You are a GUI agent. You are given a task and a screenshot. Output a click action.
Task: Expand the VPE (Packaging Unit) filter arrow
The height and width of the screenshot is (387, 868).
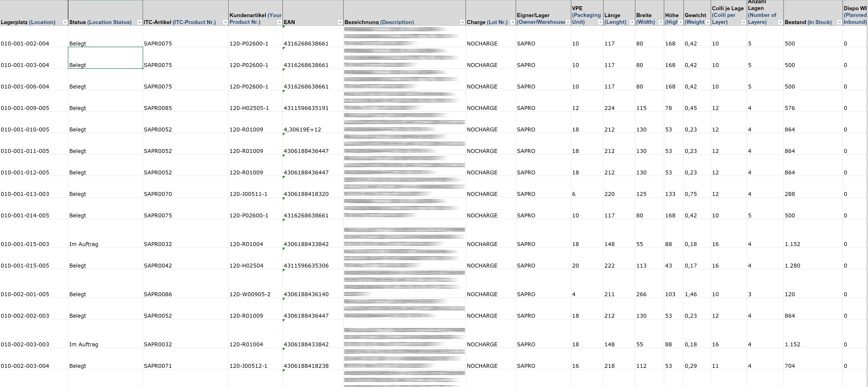point(600,22)
